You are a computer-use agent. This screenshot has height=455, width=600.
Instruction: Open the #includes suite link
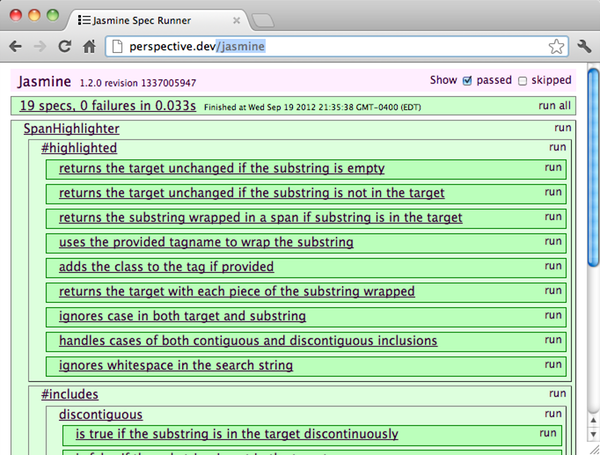[x=70, y=395]
